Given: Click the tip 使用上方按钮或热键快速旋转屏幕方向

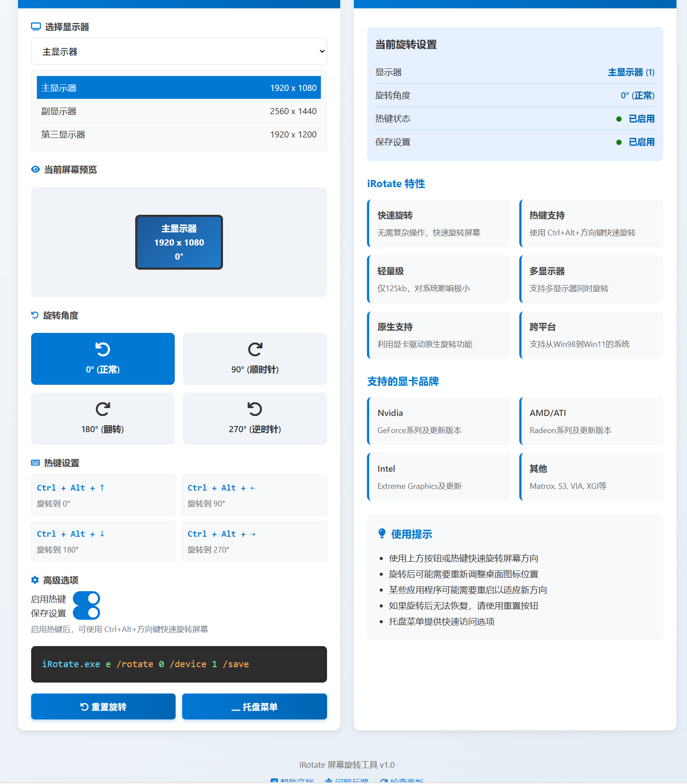Looking at the screenshot, I should pyautogui.click(x=464, y=558).
